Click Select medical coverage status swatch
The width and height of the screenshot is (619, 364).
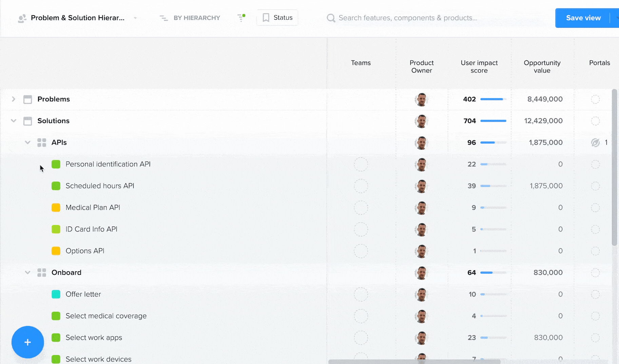pos(56,316)
